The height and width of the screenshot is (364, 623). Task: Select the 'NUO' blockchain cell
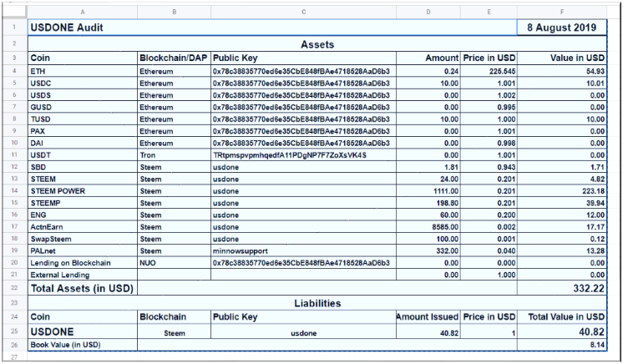(x=174, y=263)
